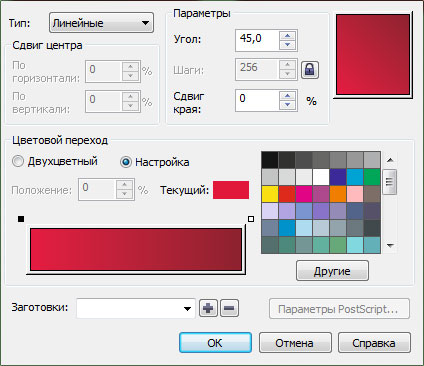Screen dimensions: 424x366
Task: Click the Угол input field showing 45,0
Action: click(257, 40)
